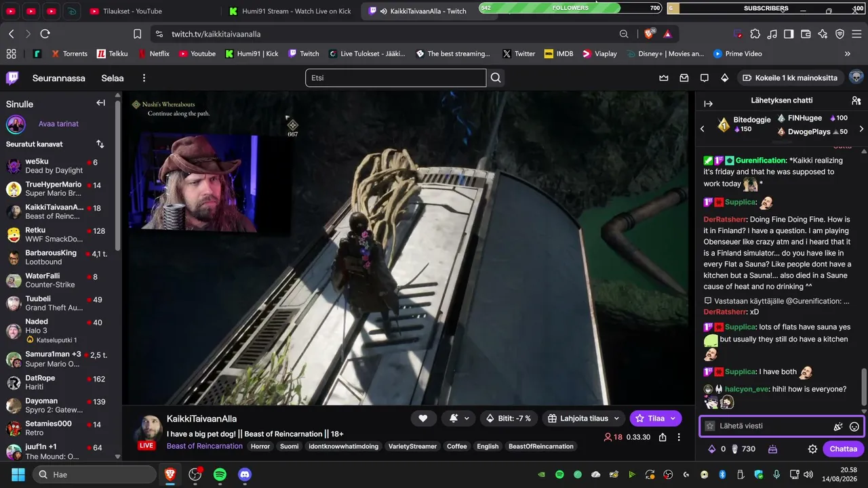Click the Get Bits diamond icon
The image size is (868, 488).
tap(725, 78)
